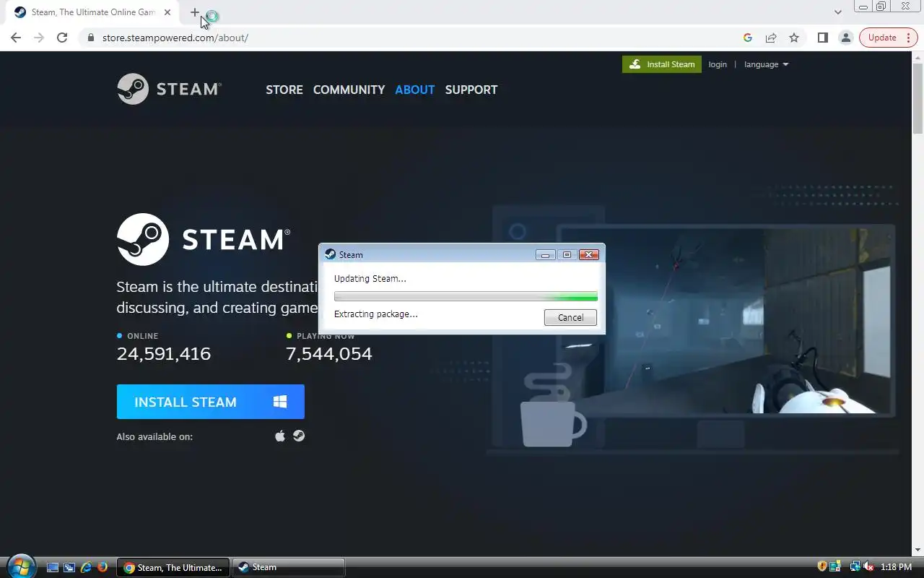Click the Steam logo in the site header
This screenshot has width=924, height=578.
[169, 89]
